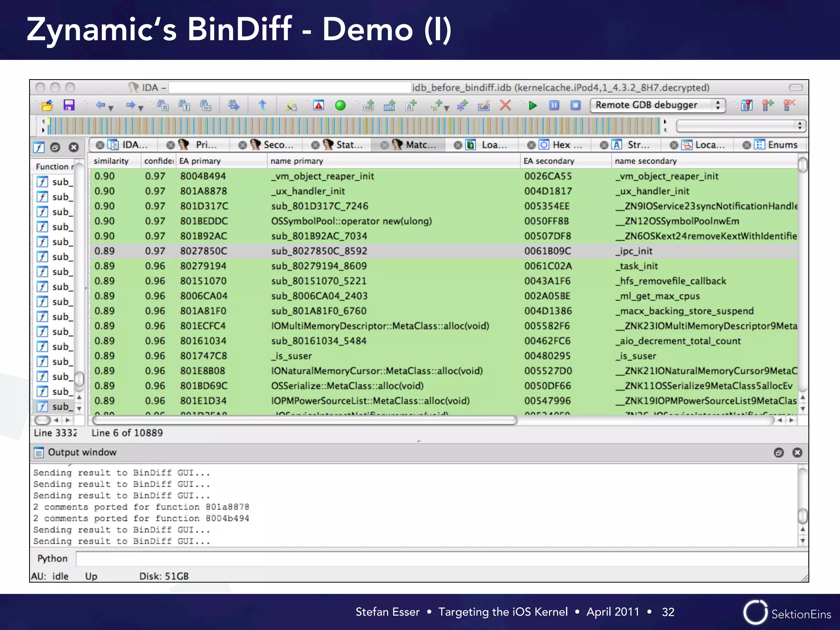Click the breakpoint list icon

coord(747,105)
